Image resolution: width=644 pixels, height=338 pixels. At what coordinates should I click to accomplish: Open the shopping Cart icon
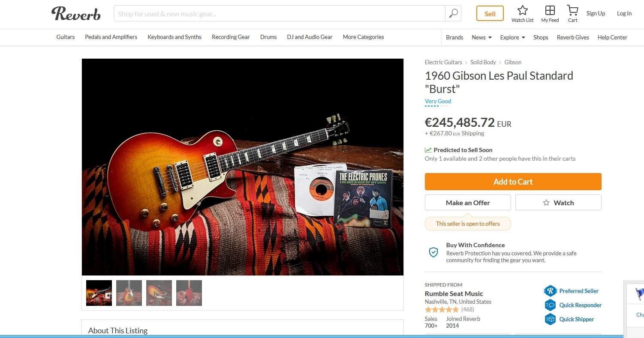pos(572,10)
